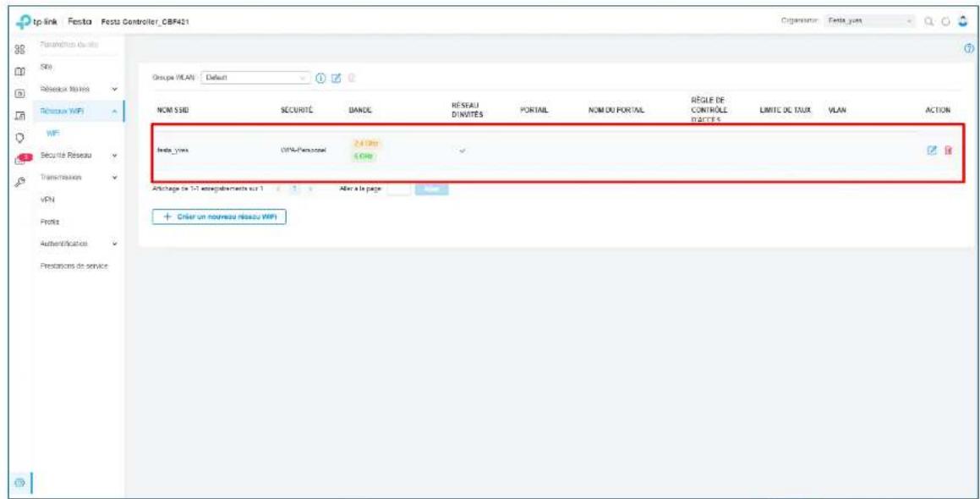Edit the festa_yves WiFi network

(932, 150)
